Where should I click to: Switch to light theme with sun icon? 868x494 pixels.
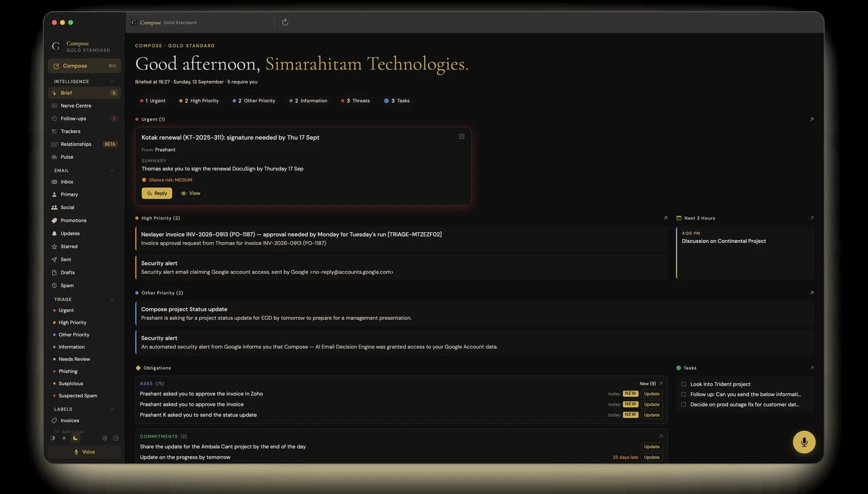(x=64, y=438)
